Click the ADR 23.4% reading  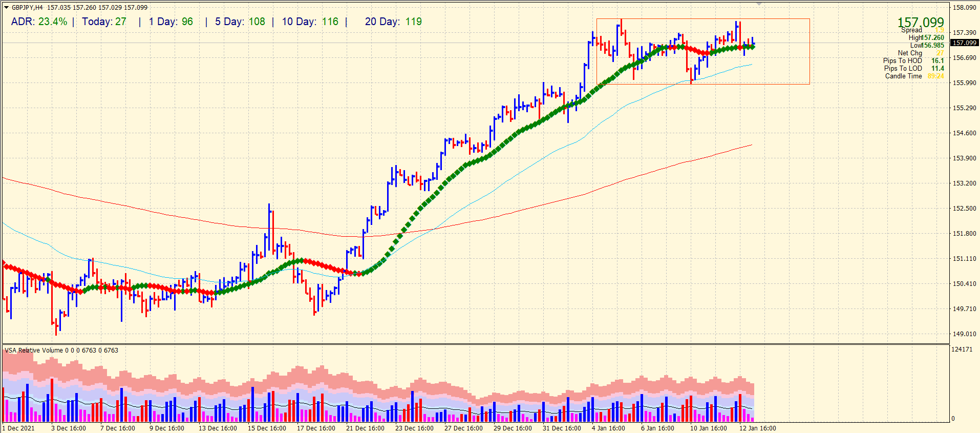(39, 22)
